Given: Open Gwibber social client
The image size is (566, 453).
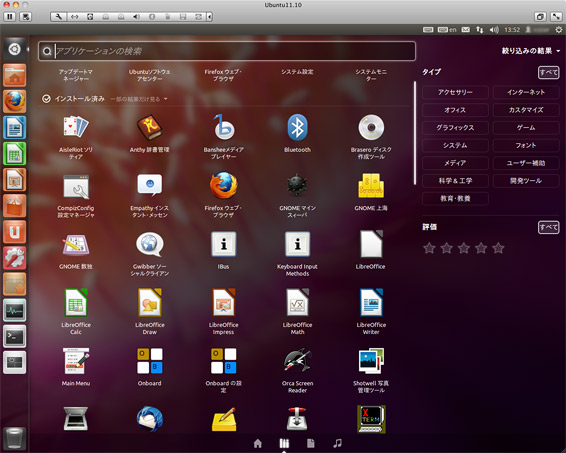Looking at the screenshot, I should [x=149, y=244].
